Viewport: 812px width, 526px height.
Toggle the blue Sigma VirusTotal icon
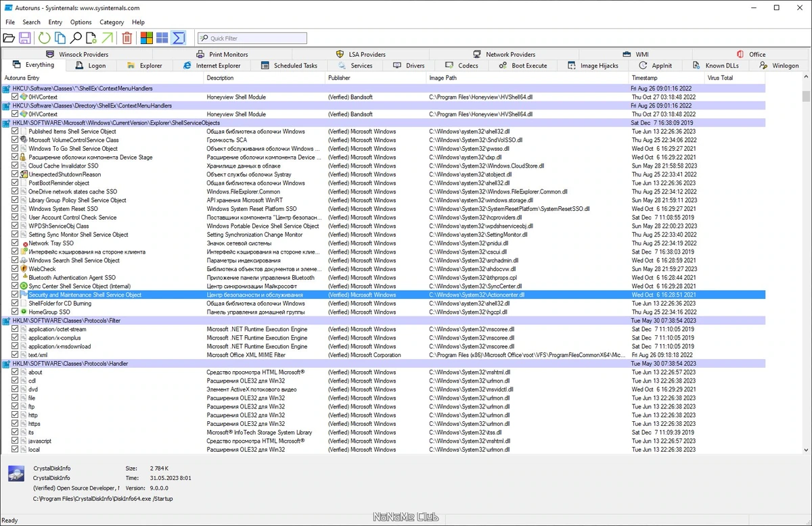pos(179,38)
